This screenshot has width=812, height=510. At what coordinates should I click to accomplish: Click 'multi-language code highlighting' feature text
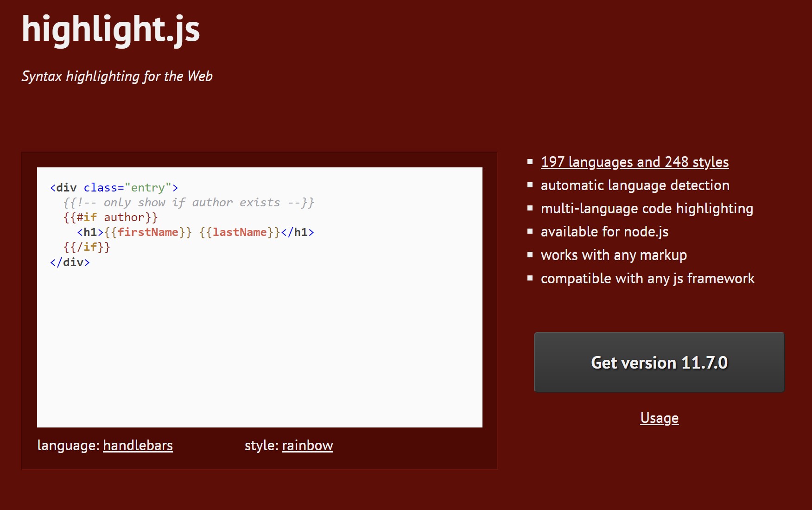pyautogui.click(x=647, y=209)
